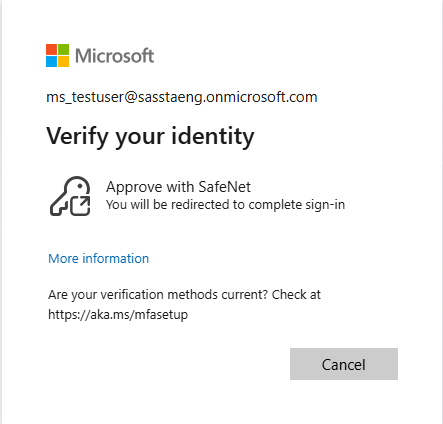Screen dimensions: 443x424
Task: Click the https://aka.ms/mfasetup URL text
Action: pyautogui.click(x=118, y=314)
